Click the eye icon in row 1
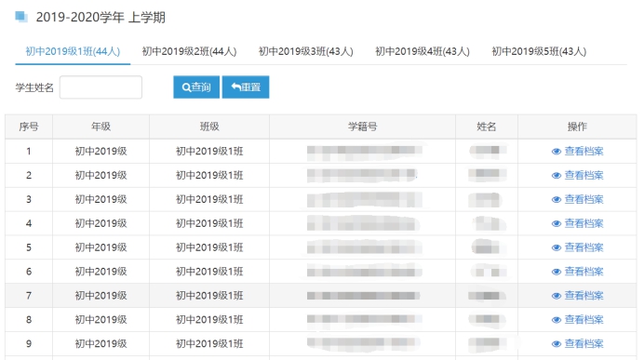 (557, 152)
